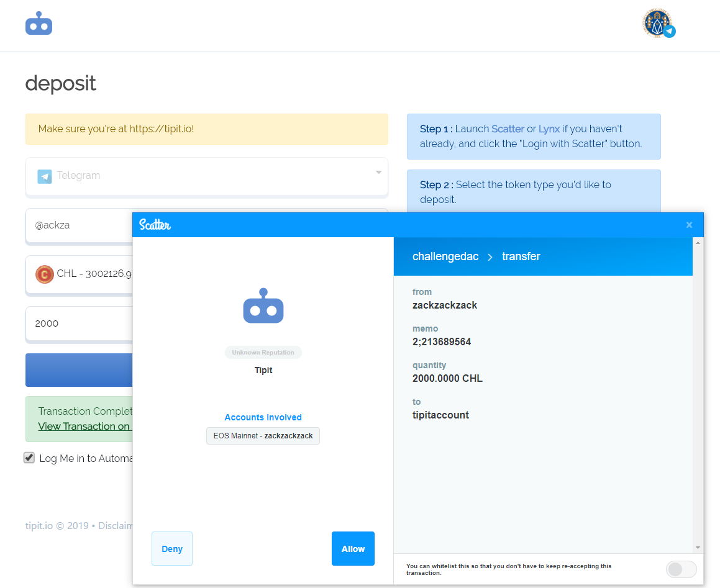Click the Tipit robot logo in header
The image size is (720, 588).
pyautogui.click(x=39, y=24)
